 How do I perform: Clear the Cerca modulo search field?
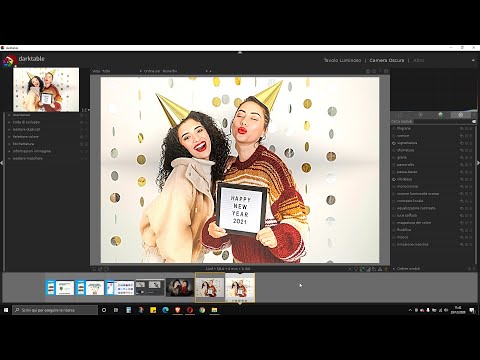(474, 122)
